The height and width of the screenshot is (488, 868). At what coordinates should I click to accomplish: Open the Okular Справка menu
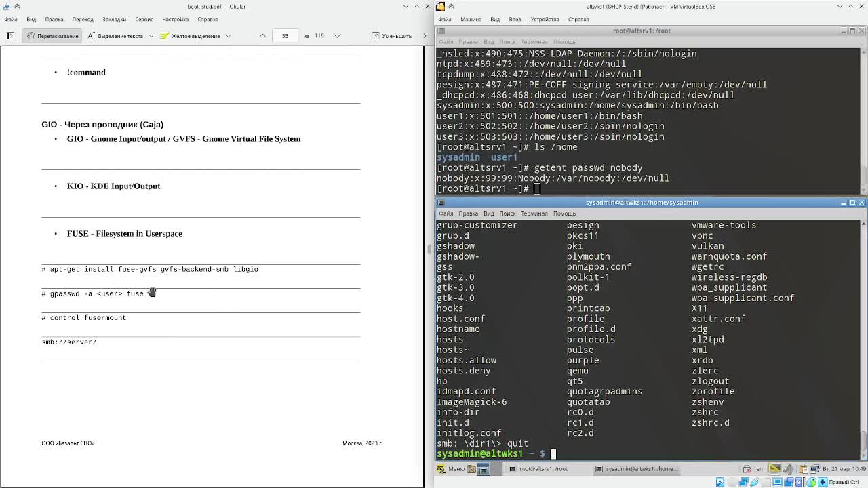click(x=208, y=19)
